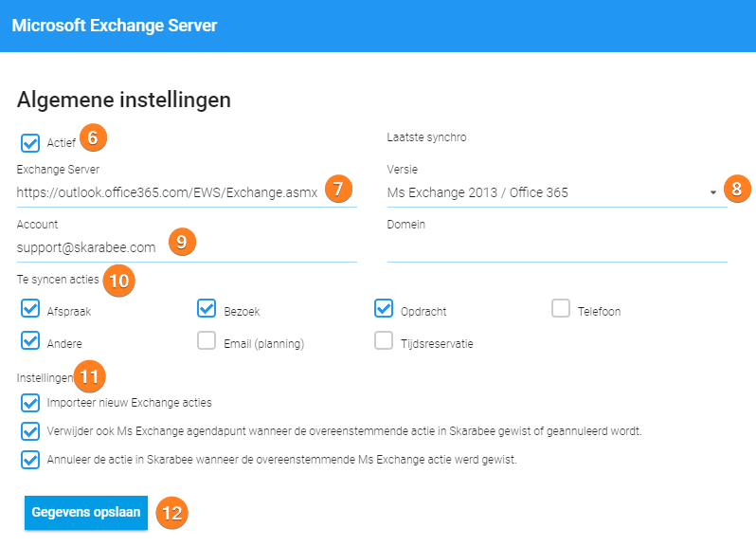756x546 pixels.
Task: Uncheck the Andere sync action
Action: (30, 340)
